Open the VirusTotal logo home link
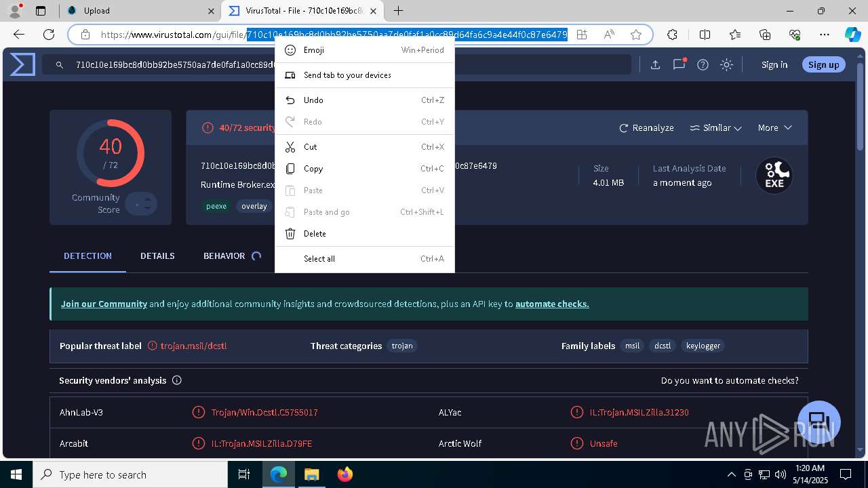This screenshot has width=868, height=488. 22,64
